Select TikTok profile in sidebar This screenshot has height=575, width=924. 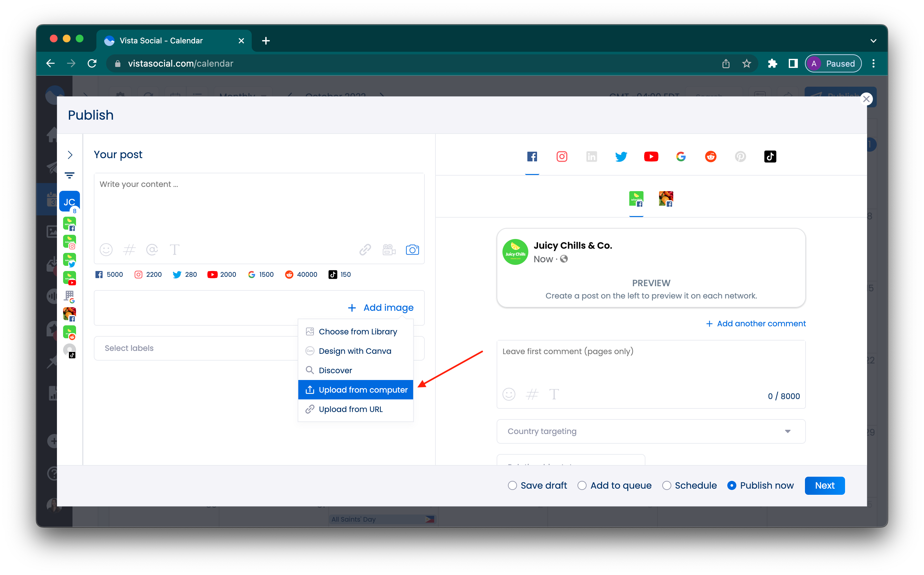tap(69, 351)
